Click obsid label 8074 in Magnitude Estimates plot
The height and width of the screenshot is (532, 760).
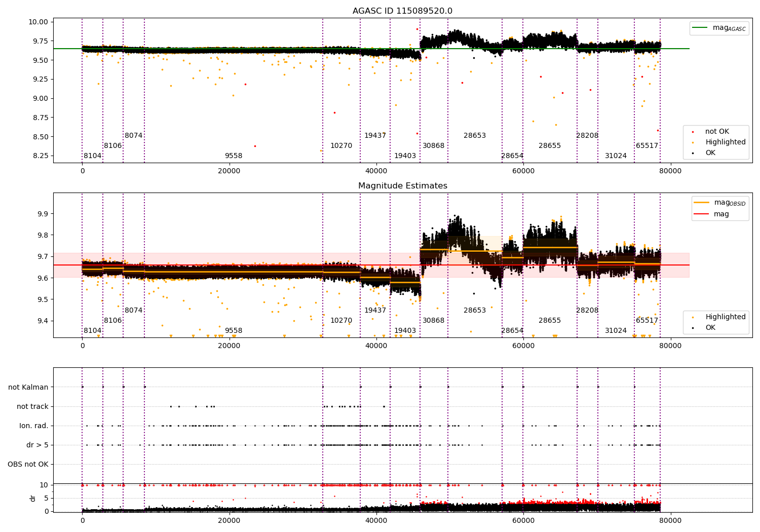coord(134,311)
